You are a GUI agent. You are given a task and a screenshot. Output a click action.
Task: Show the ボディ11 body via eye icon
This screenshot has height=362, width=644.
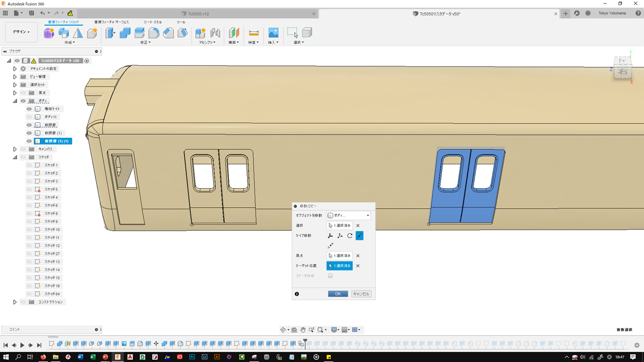29,117
